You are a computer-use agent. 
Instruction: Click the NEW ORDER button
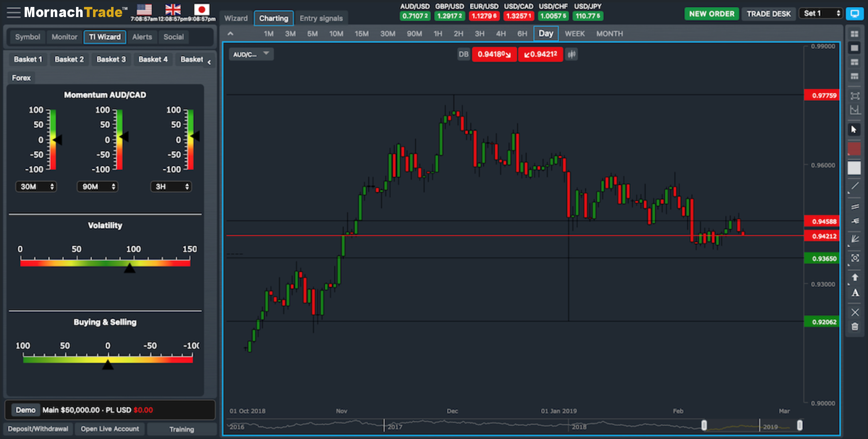(x=711, y=14)
